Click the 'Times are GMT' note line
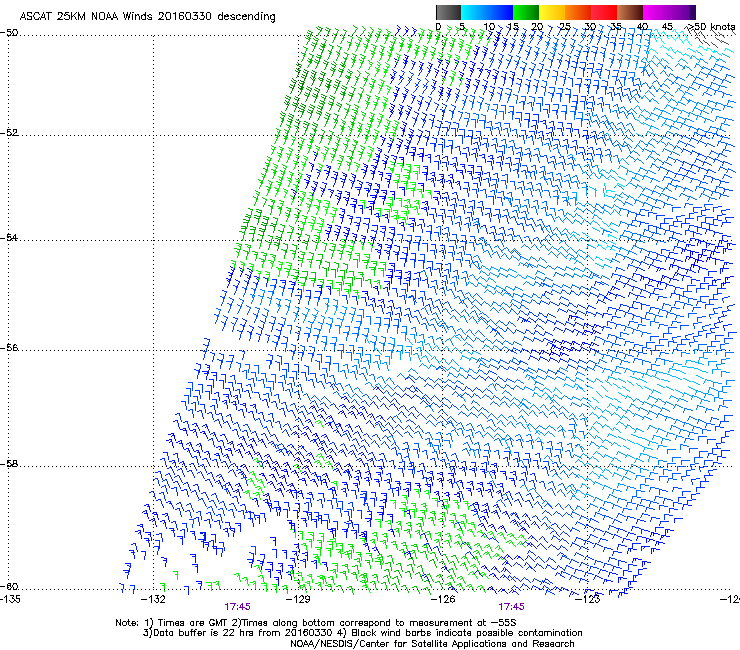The image size is (740, 650). pyautogui.click(x=316, y=623)
